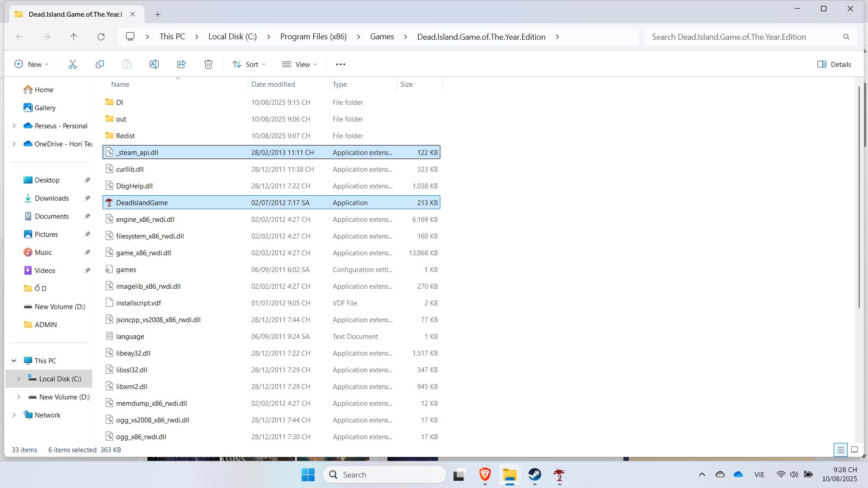
Task: Go up one folder level arrow
Action: pos(74,37)
